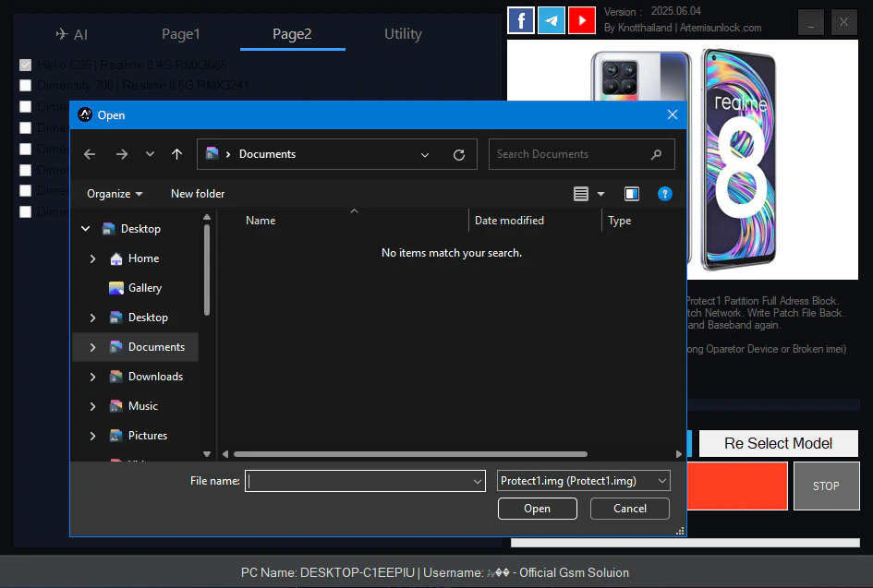Change the file view layout icon
This screenshot has width=873, height=588.
pos(581,194)
